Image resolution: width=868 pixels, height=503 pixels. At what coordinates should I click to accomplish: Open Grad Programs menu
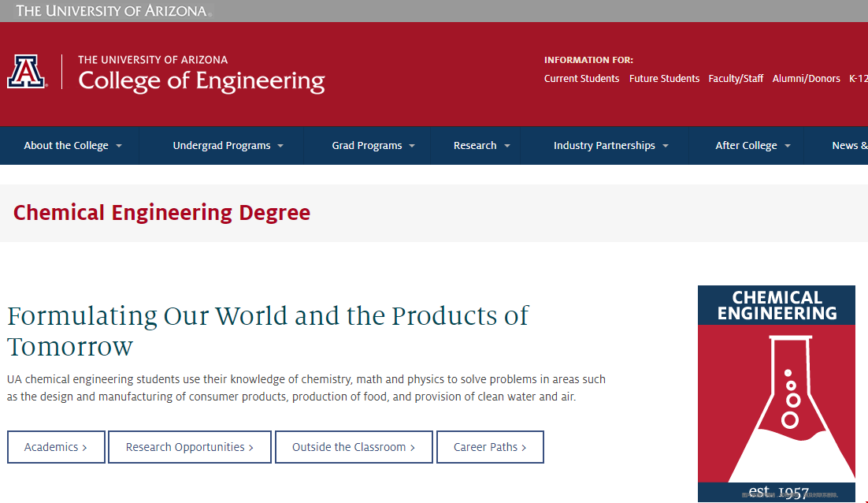pyautogui.click(x=367, y=146)
